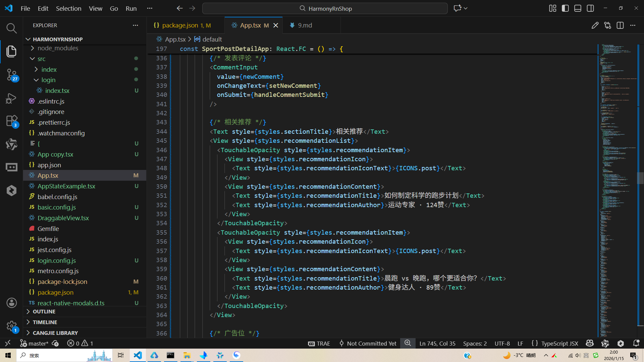644x362 pixels.
Task: Open the Accounts menu icon
Action: (11, 303)
